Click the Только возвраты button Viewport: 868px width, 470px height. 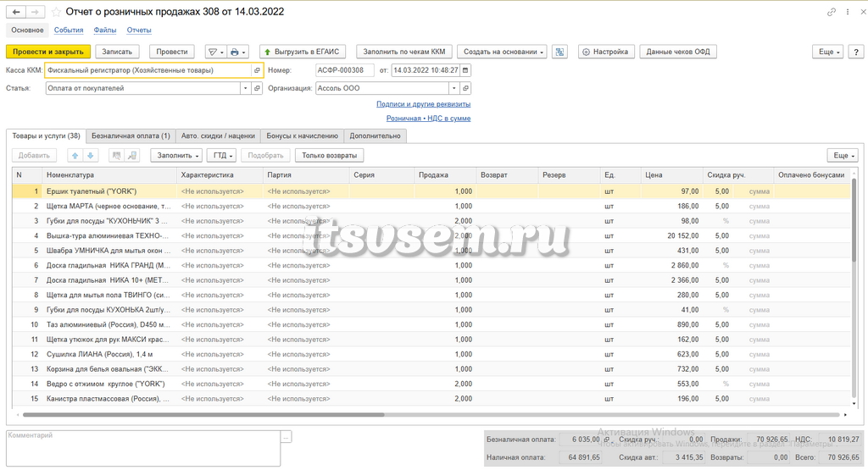tap(330, 156)
